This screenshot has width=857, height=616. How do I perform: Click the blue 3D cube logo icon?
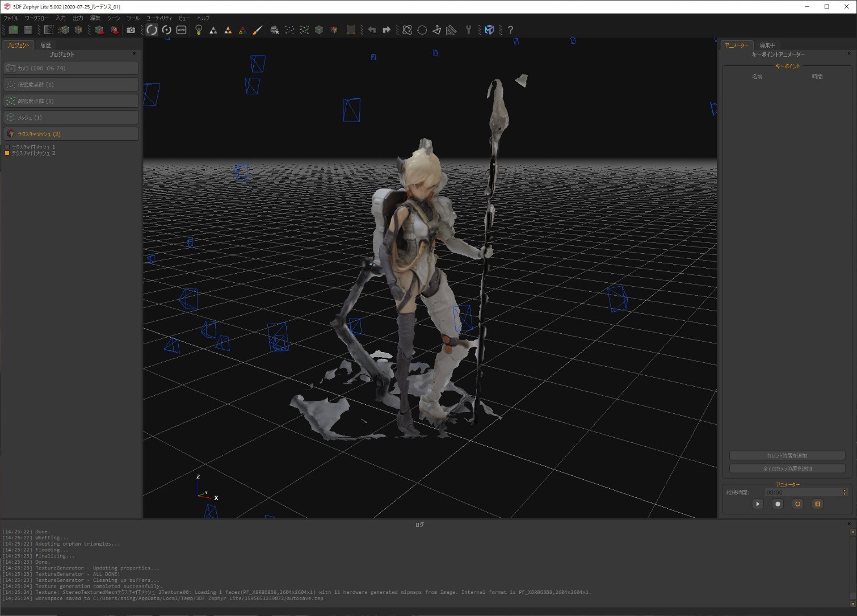pos(489,30)
